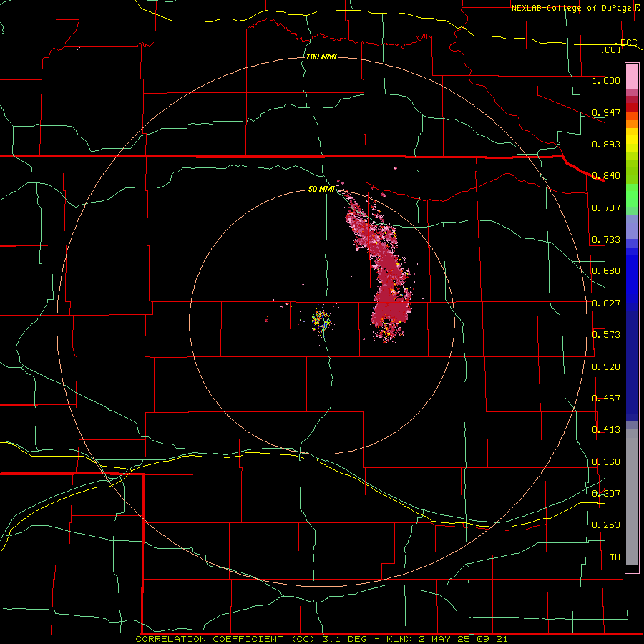
Task: Click the 0.253 scale value
Action: click(x=606, y=525)
